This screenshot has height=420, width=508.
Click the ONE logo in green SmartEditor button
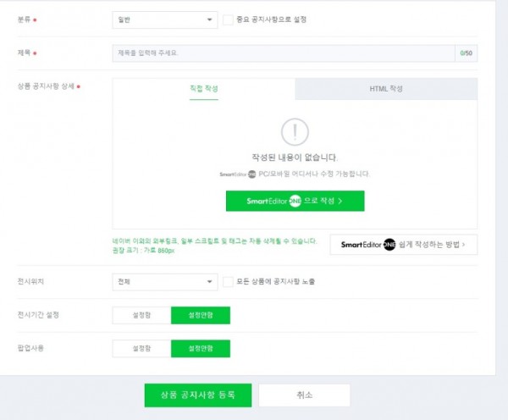click(295, 201)
